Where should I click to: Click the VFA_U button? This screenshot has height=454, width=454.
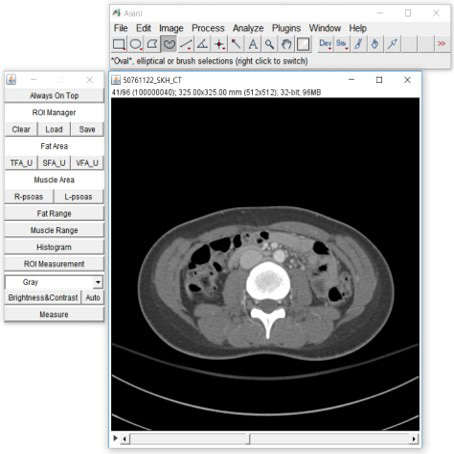[x=87, y=163]
